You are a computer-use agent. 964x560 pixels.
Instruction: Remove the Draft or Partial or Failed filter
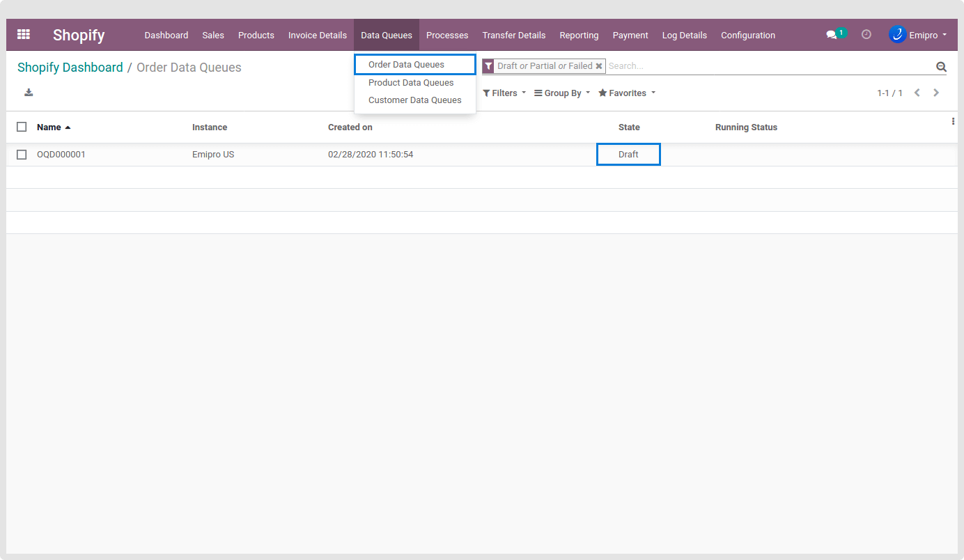[x=599, y=66]
